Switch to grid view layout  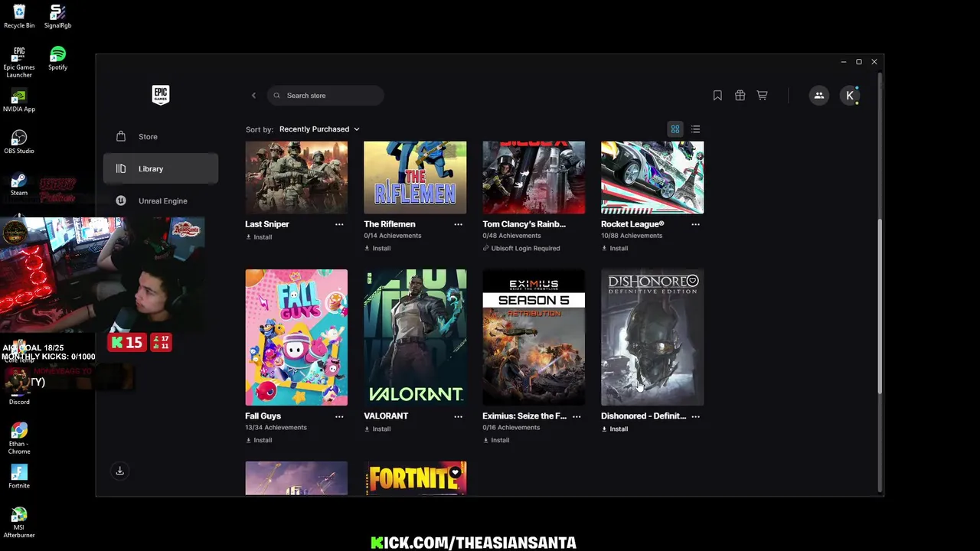(x=675, y=129)
